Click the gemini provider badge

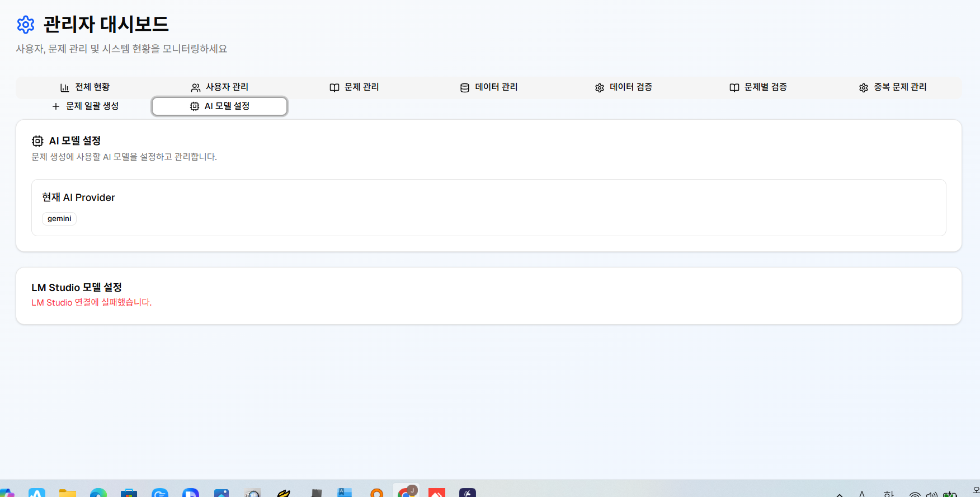coord(59,219)
